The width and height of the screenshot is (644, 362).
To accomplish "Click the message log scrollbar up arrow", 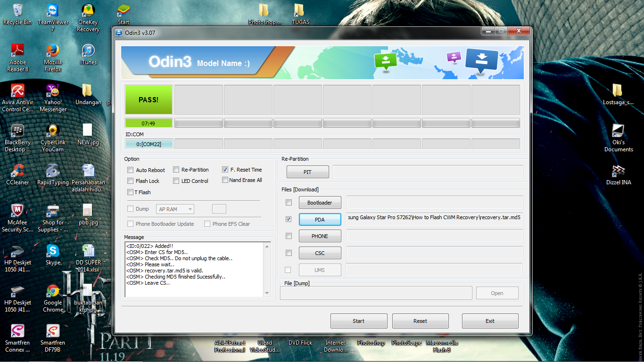I will [x=268, y=246].
